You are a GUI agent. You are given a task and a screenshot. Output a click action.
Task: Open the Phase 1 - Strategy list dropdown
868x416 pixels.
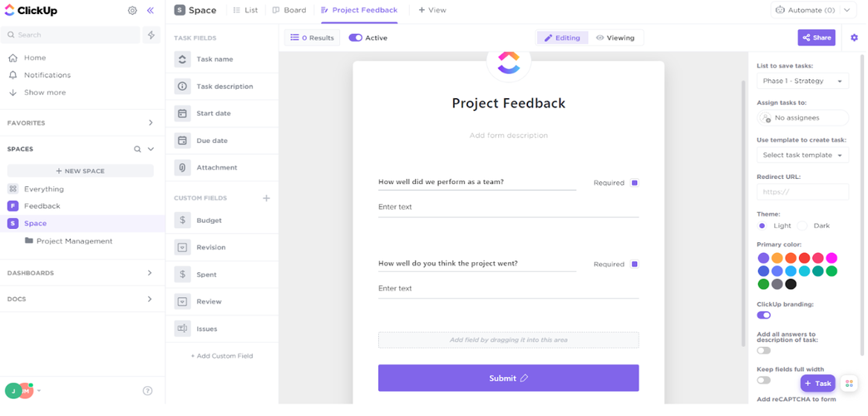pyautogui.click(x=802, y=81)
